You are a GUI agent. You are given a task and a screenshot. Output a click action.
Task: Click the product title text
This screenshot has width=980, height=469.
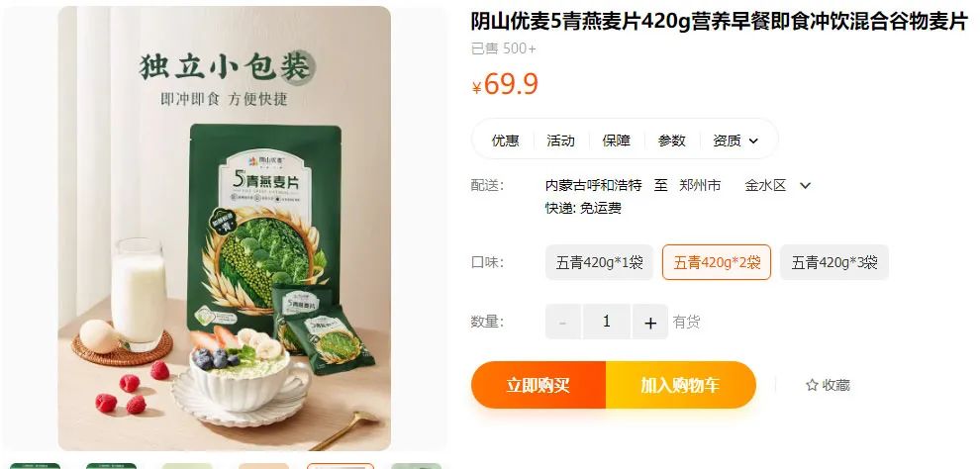[720, 22]
